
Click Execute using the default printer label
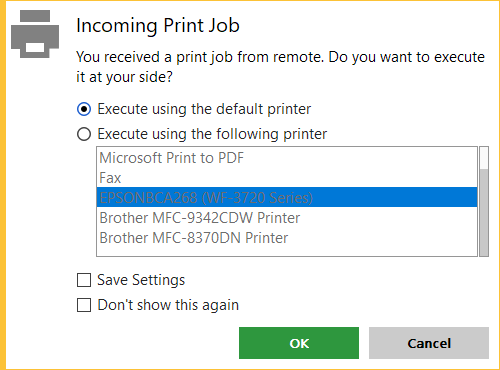tap(204, 109)
